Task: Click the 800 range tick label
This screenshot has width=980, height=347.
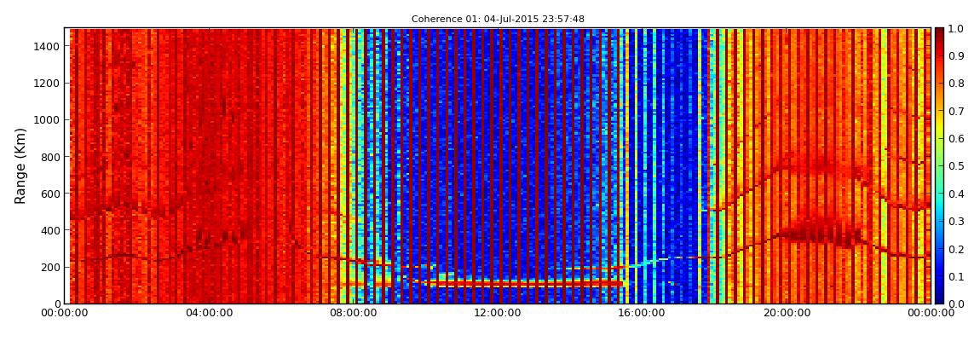Action: coord(49,157)
